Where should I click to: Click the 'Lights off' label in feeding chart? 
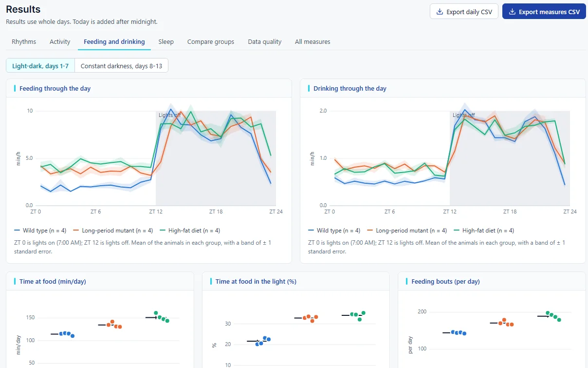tap(170, 115)
